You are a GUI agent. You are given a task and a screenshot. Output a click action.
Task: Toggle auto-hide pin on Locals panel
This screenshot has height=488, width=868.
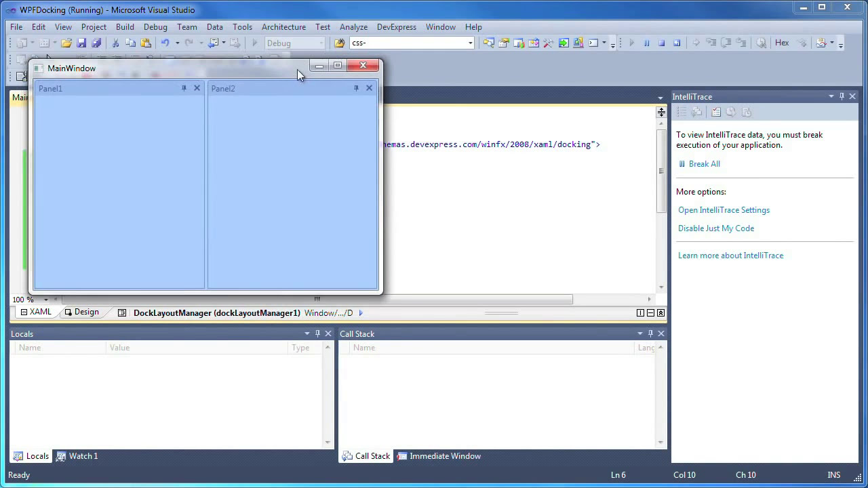click(x=317, y=333)
